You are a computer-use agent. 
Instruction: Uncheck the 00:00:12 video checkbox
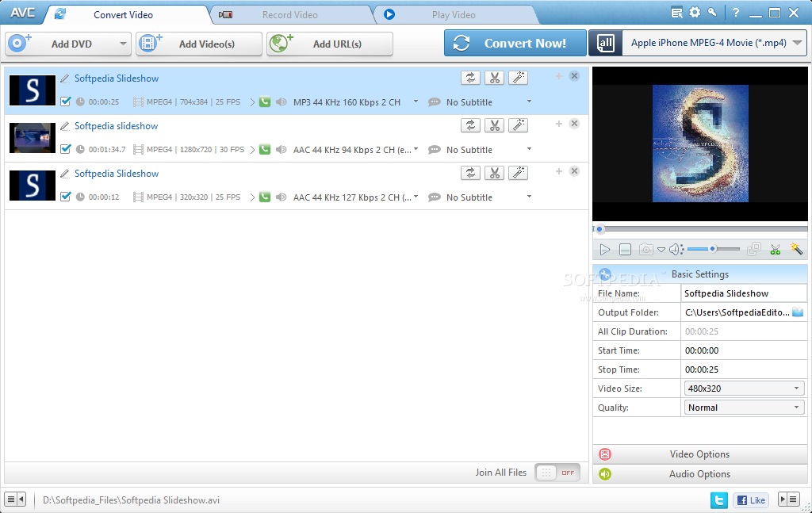[x=65, y=197]
